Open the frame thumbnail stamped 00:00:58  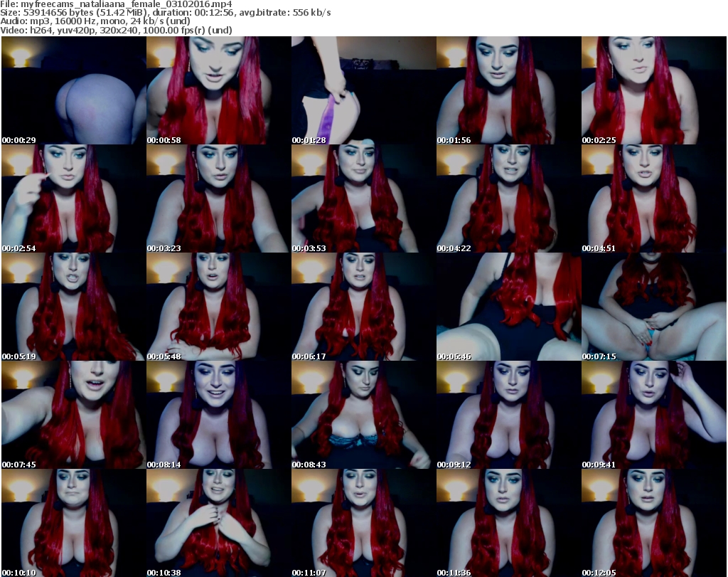219,90
